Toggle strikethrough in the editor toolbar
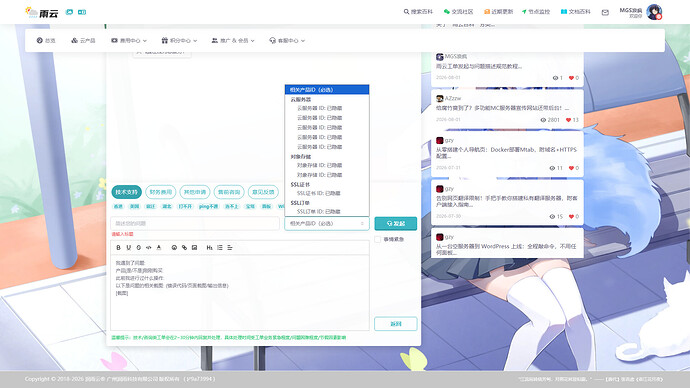690x388 pixels. [x=139, y=248]
